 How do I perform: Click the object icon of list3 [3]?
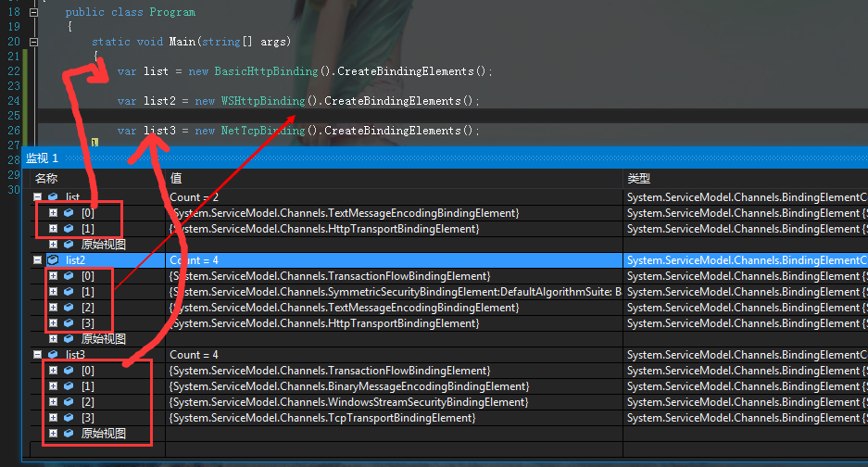pos(69,418)
